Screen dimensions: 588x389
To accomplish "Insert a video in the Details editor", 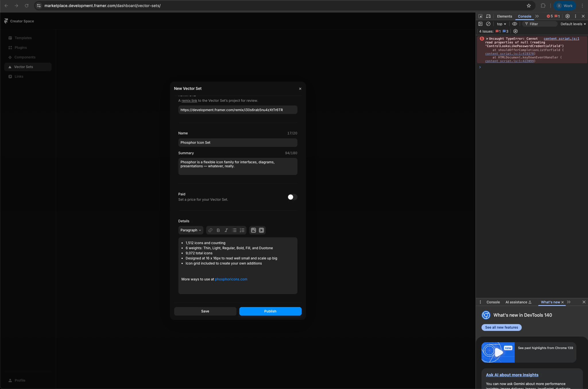I will pyautogui.click(x=261, y=230).
